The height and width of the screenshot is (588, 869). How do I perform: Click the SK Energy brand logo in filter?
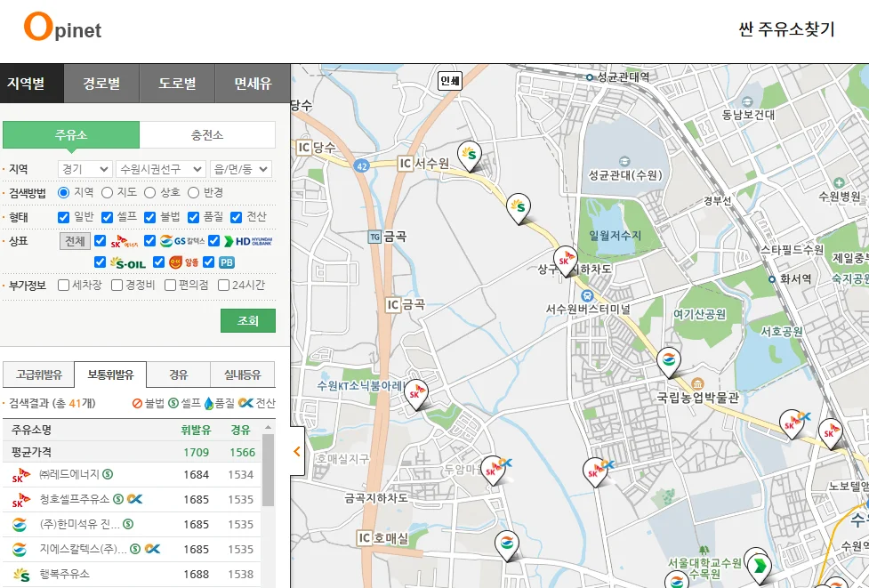[x=125, y=241]
